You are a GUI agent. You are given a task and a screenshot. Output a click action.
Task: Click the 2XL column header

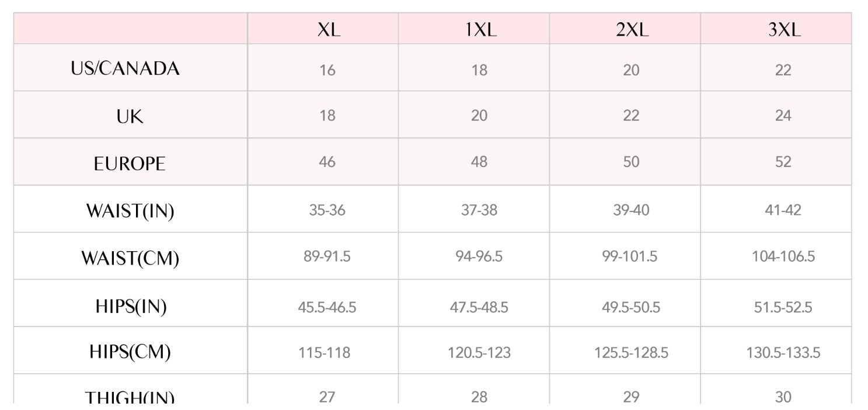(632, 30)
